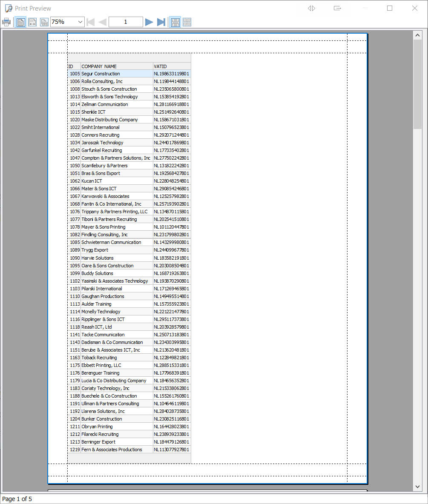Click the split-arrows icon in title bar
Image resolution: width=428 pixels, height=504 pixels.
pos(311,8)
